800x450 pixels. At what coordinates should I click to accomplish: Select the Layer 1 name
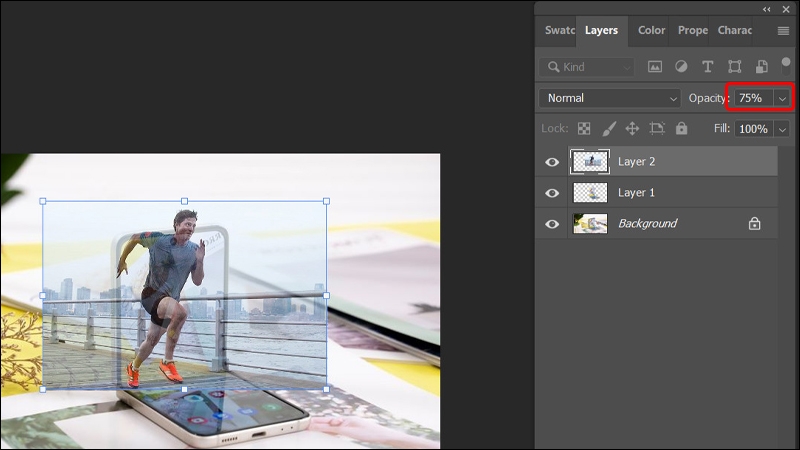point(636,193)
